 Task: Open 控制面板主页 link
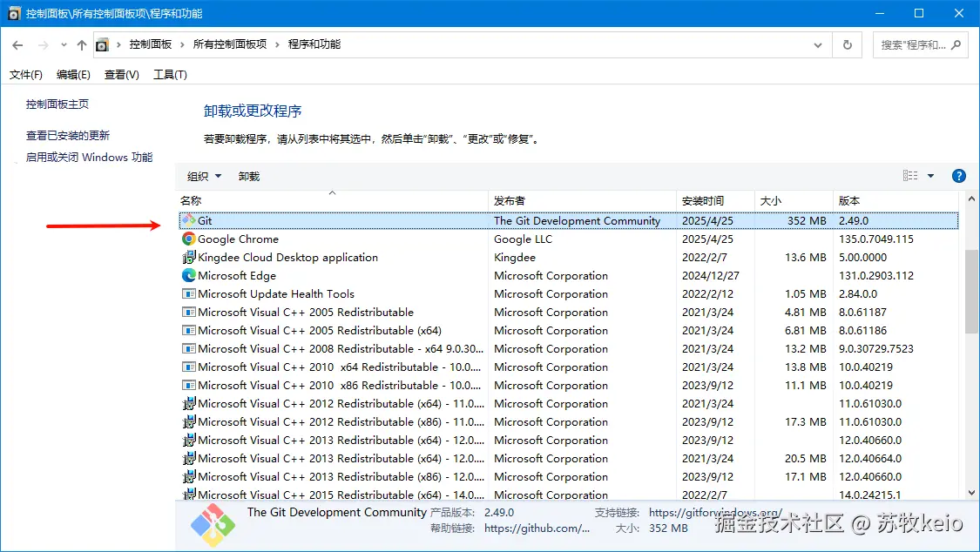pos(57,104)
